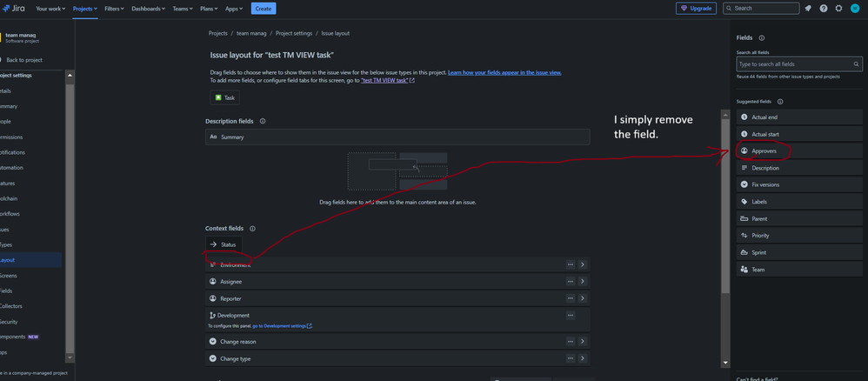This screenshot has height=381, width=868.
Task: Select the Description suggested field
Action: coord(799,168)
